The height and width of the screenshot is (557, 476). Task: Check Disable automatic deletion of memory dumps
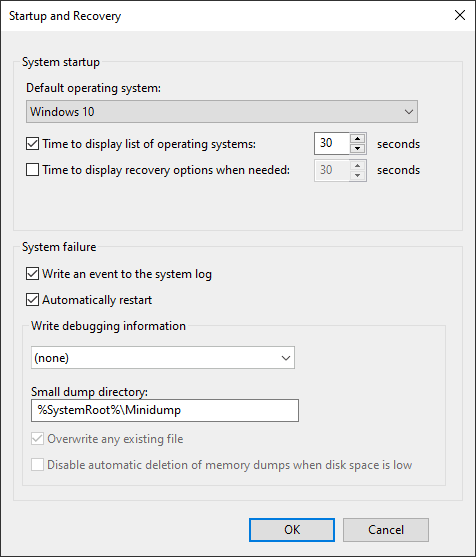pyautogui.click(x=37, y=465)
